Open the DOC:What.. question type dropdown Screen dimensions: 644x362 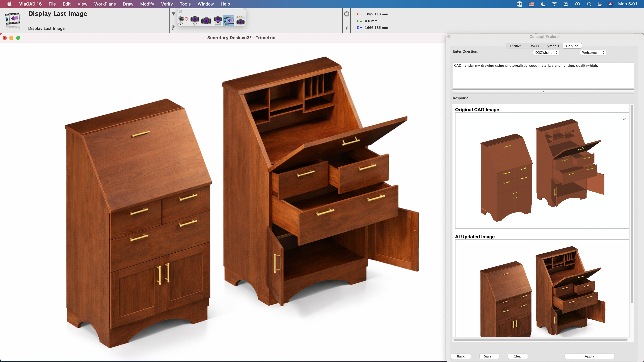tap(546, 52)
